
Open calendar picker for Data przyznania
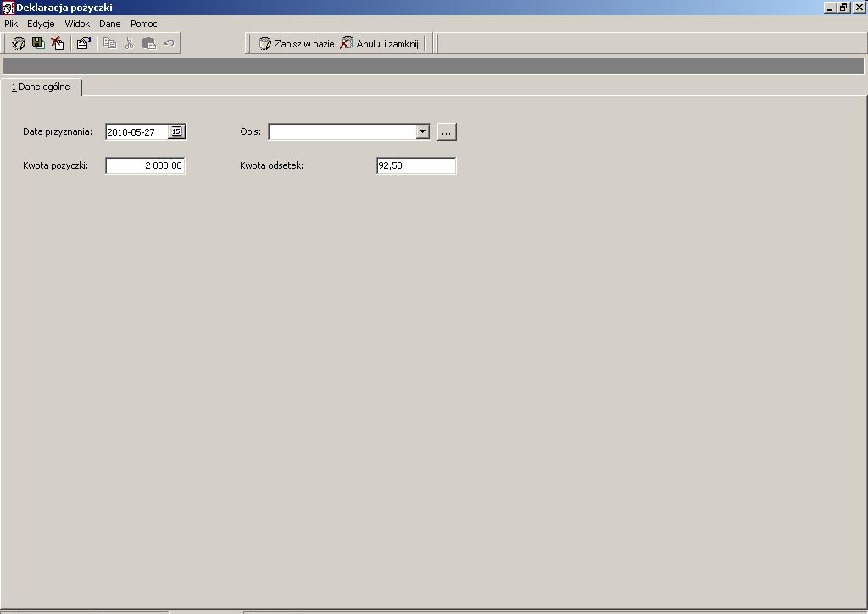point(176,131)
